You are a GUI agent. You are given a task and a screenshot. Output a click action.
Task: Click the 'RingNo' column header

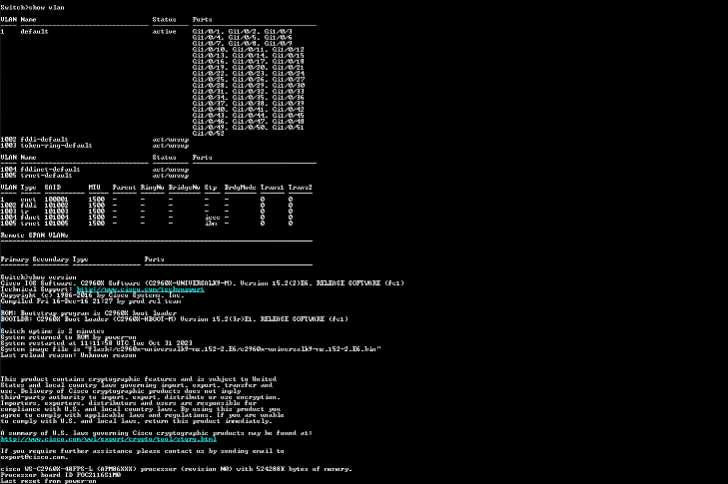(152, 187)
